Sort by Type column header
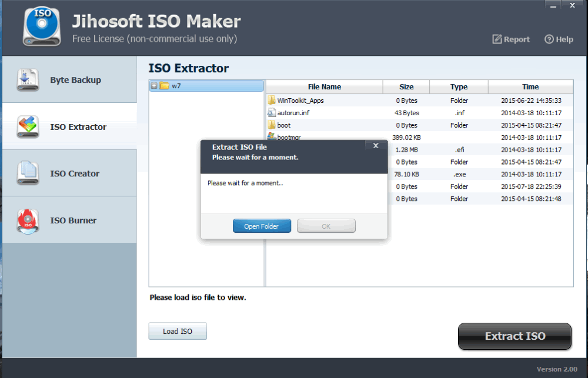 [459, 86]
